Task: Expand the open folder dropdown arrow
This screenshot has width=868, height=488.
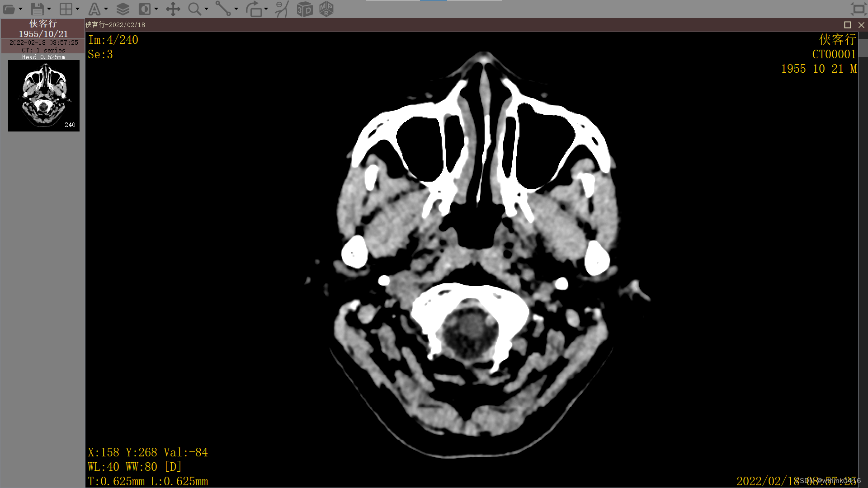Action: (20, 9)
